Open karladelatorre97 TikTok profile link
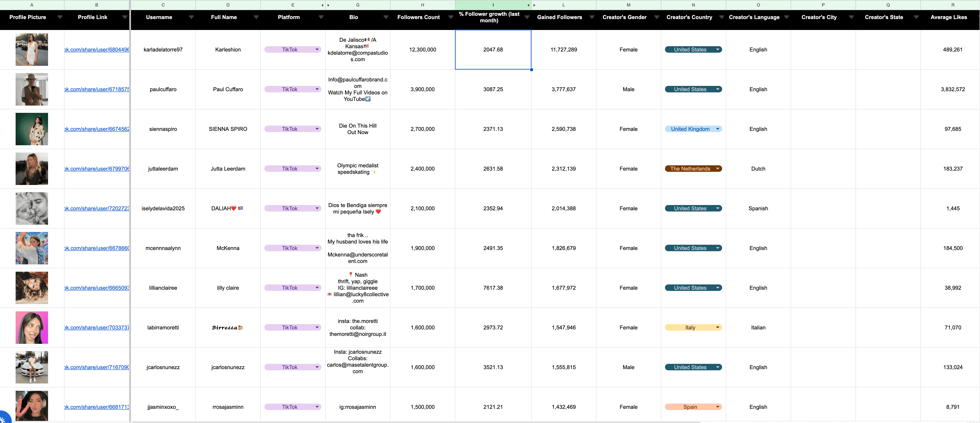This screenshot has width=980, height=423. coord(97,50)
